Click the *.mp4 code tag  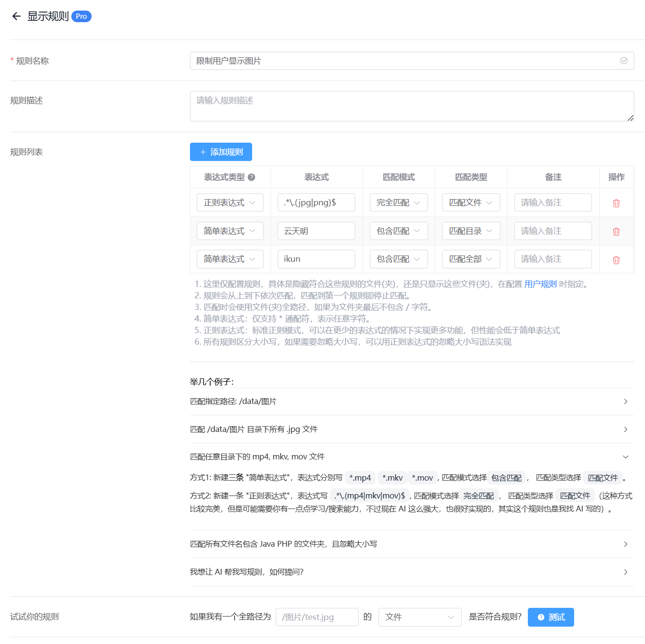coord(360,478)
